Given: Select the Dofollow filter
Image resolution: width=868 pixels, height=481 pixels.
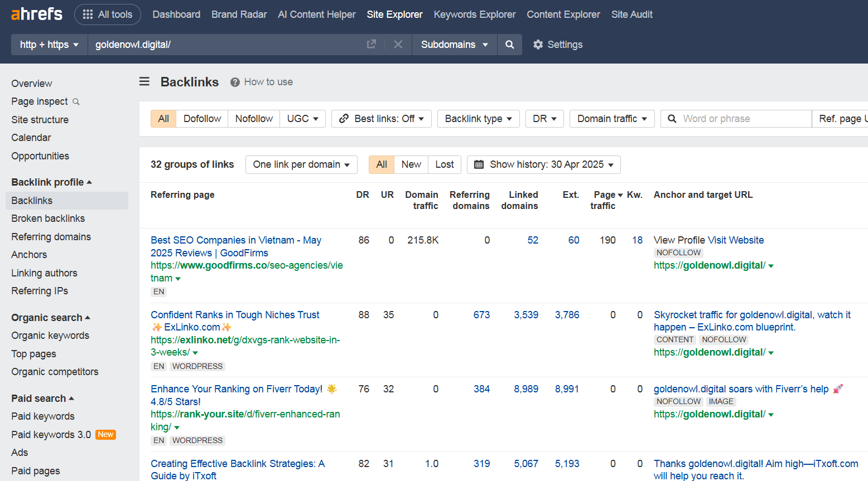Looking at the screenshot, I should (202, 119).
